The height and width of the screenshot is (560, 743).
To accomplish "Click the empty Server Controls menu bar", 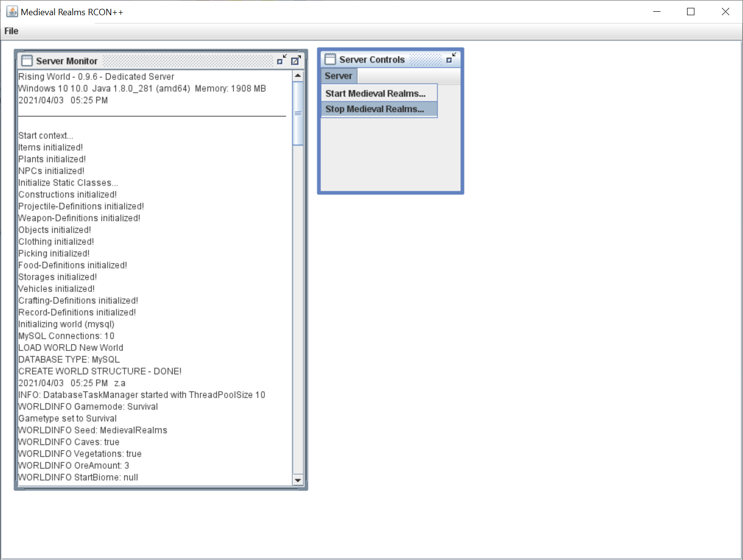I will click(408, 76).
